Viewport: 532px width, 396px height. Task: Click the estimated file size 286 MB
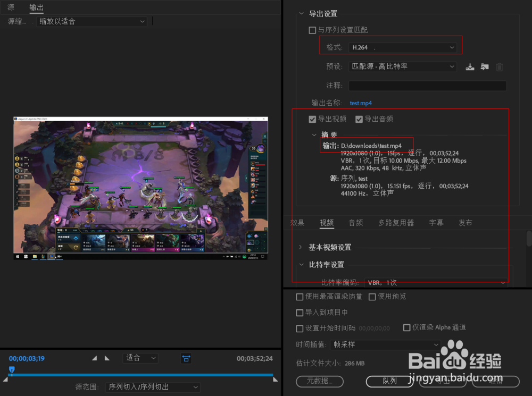[x=354, y=363]
